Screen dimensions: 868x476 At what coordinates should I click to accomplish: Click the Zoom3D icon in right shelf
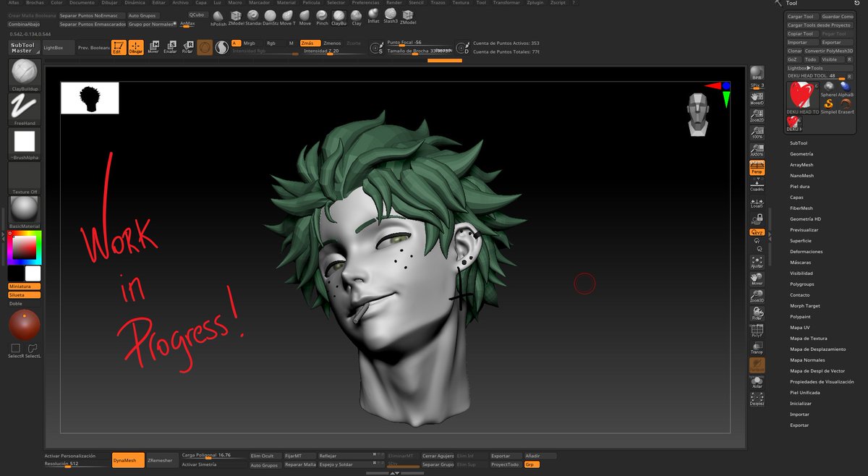[757, 294]
